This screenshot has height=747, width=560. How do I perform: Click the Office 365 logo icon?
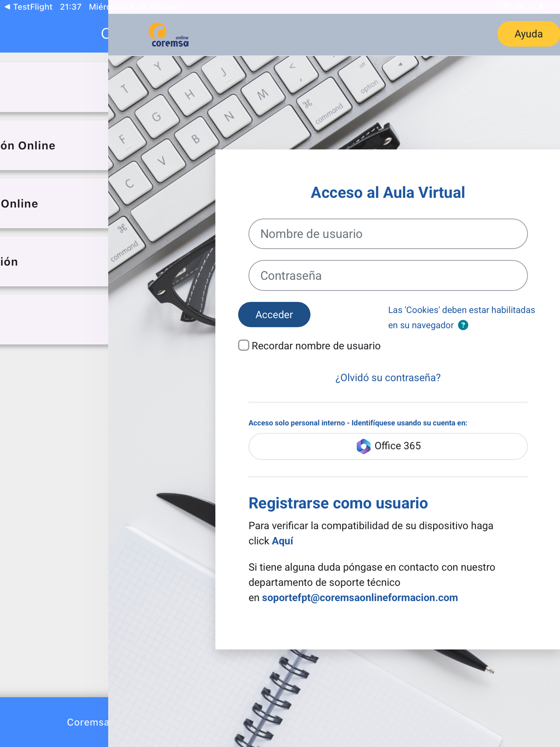click(x=364, y=446)
